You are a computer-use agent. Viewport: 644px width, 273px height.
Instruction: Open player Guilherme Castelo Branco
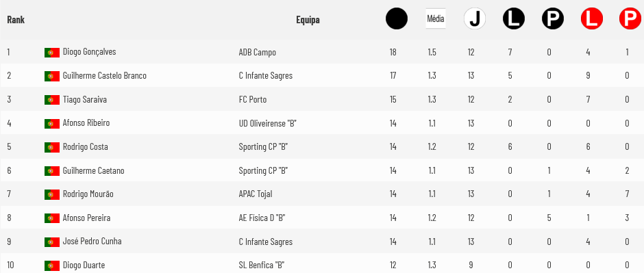105,76
